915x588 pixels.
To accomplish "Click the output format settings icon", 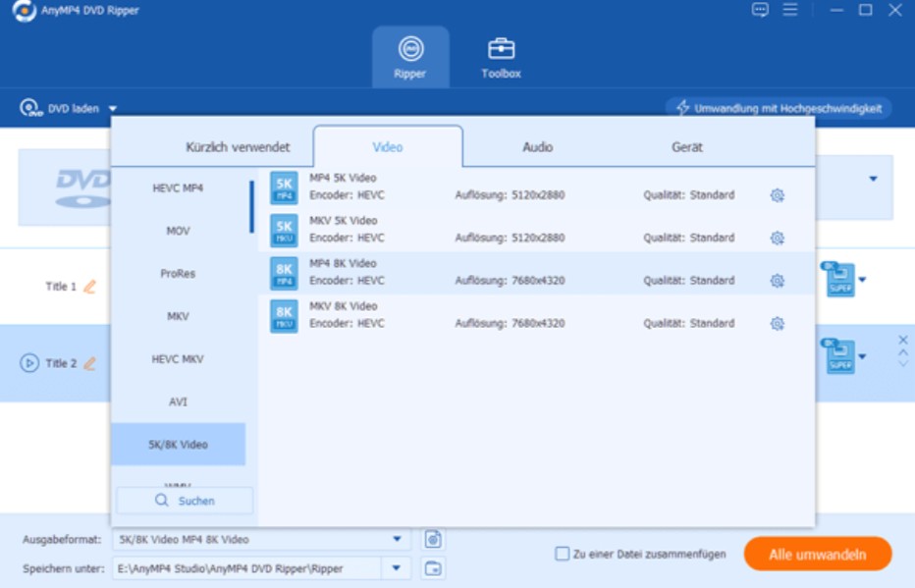I will pos(433,540).
